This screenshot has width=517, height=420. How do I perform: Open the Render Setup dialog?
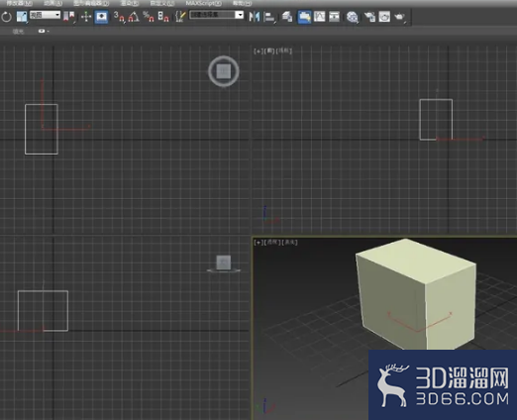click(x=369, y=17)
